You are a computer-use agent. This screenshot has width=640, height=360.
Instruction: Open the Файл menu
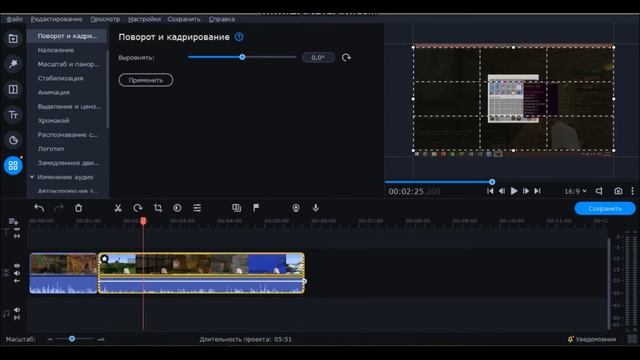(x=14, y=19)
